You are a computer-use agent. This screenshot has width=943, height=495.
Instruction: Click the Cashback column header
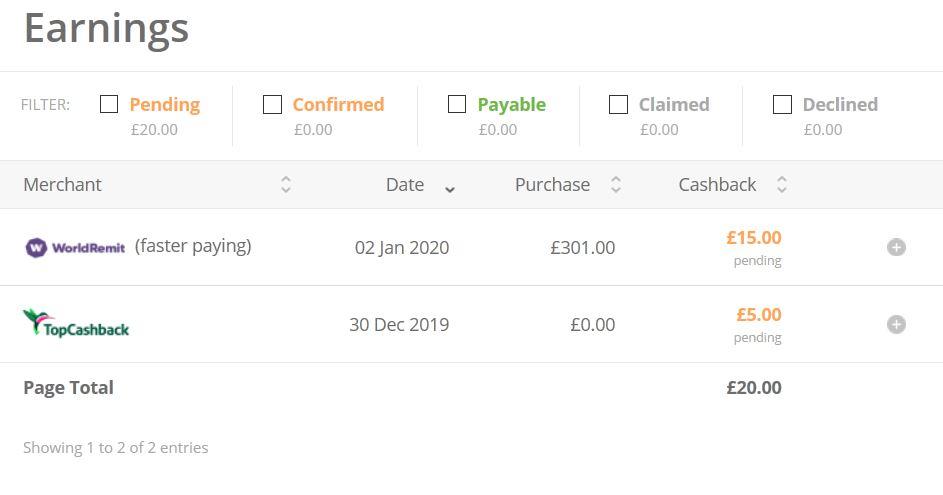717,185
